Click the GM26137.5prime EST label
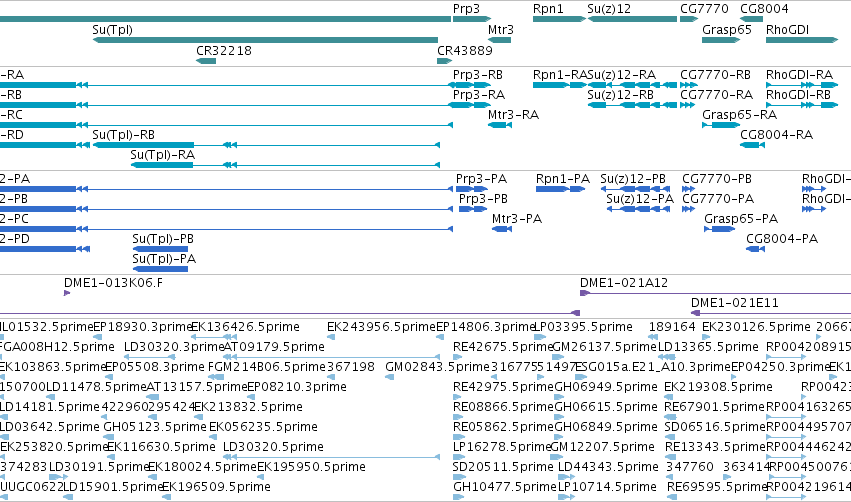 pyautogui.click(x=604, y=347)
